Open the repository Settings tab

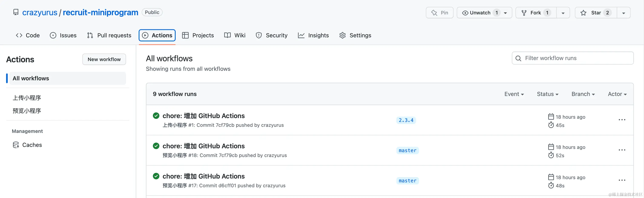tap(355, 35)
